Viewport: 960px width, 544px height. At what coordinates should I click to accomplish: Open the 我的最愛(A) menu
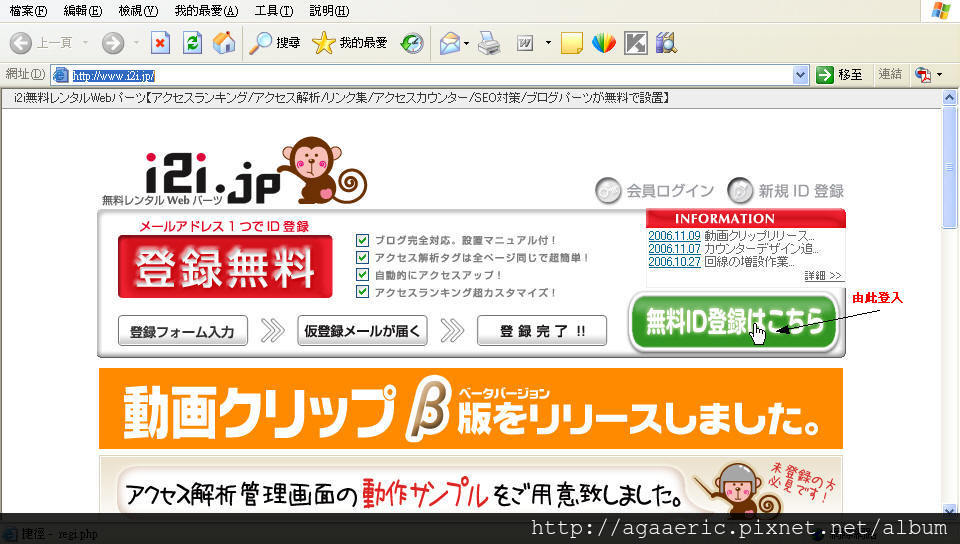(206, 11)
